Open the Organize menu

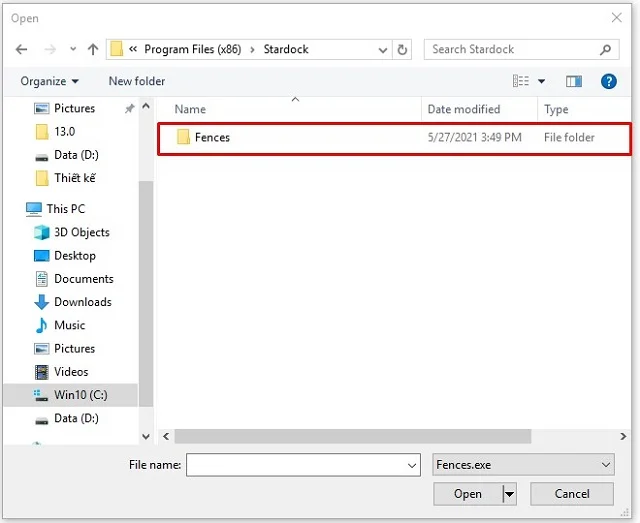pyautogui.click(x=49, y=81)
